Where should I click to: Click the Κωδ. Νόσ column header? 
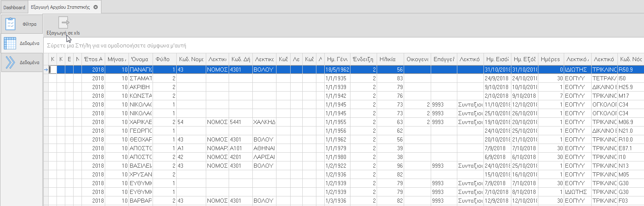coord(630,59)
